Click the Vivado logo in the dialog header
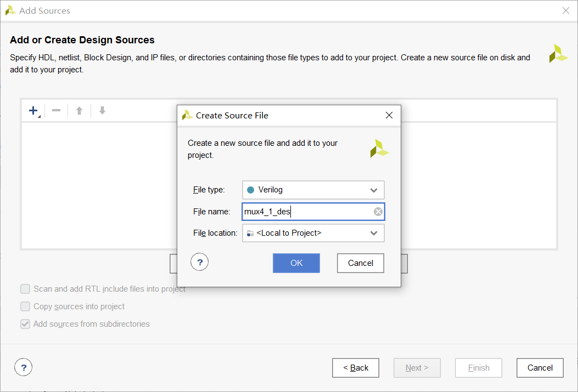The image size is (578, 392). pyautogui.click(x=379, y=149)
